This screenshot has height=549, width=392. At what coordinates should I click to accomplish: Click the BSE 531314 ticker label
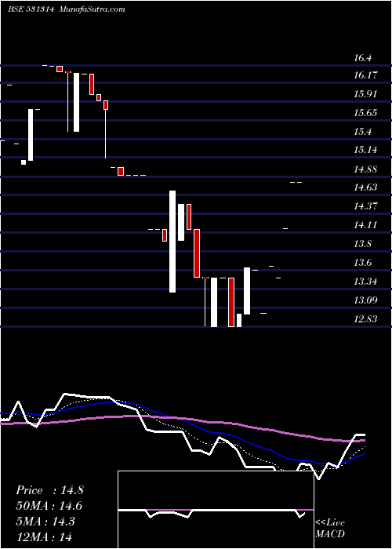[x=31, y=9]
